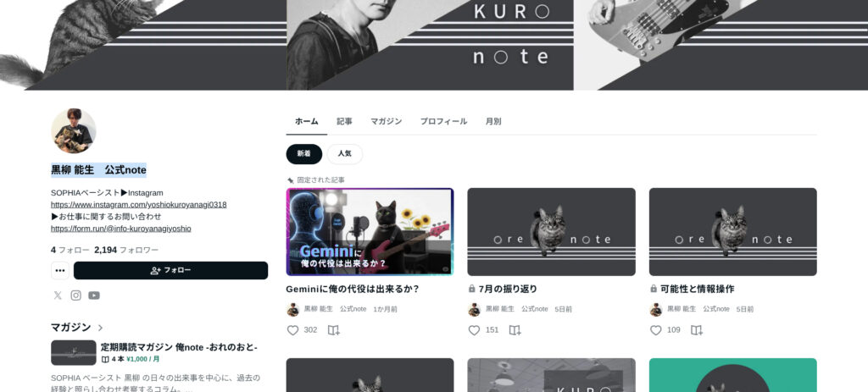Expand the マガジン section chevron
868x392 pixels.
100,328
